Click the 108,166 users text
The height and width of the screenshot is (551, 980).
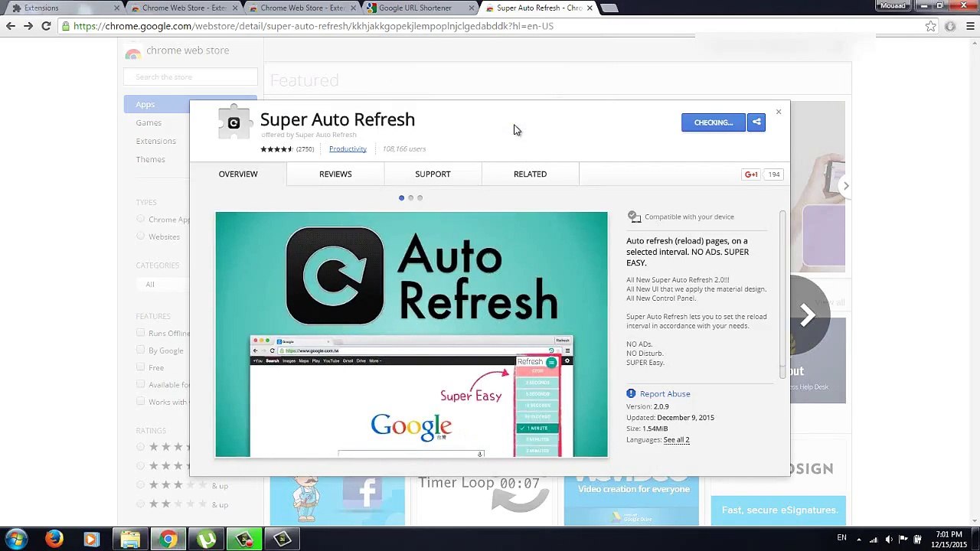tap(403, 149)
